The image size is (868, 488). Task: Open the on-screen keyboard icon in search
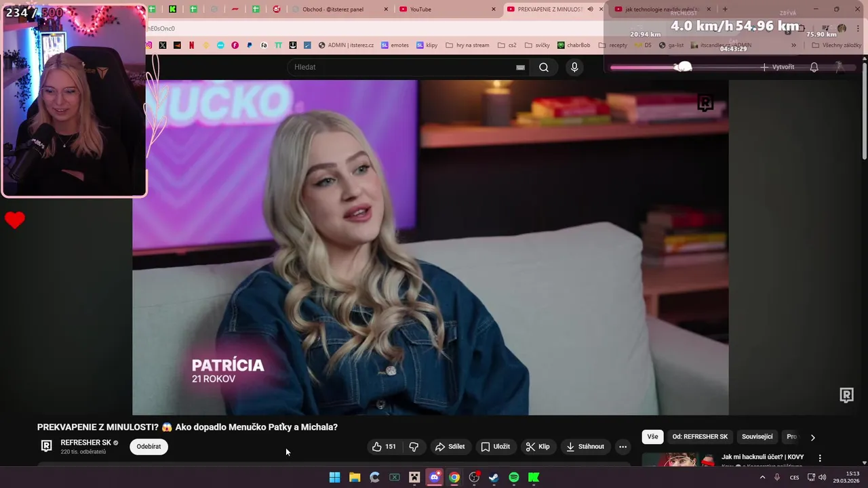click(520, 67)
